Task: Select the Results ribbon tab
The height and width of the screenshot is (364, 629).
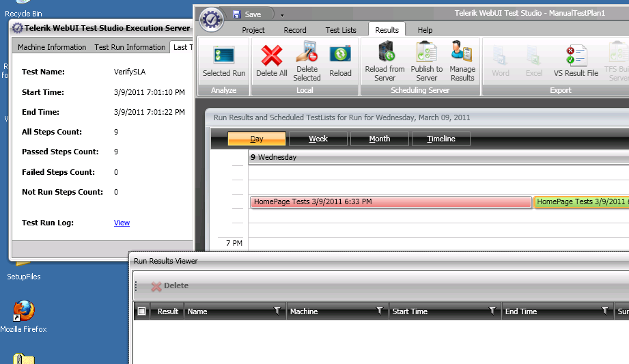Action: (x=387, y=30)
